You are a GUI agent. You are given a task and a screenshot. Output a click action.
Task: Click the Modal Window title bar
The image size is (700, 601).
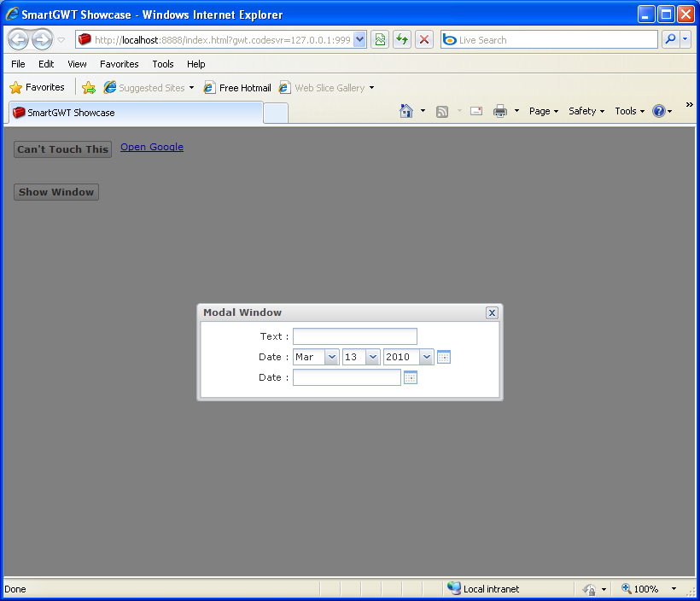[350, 312]
